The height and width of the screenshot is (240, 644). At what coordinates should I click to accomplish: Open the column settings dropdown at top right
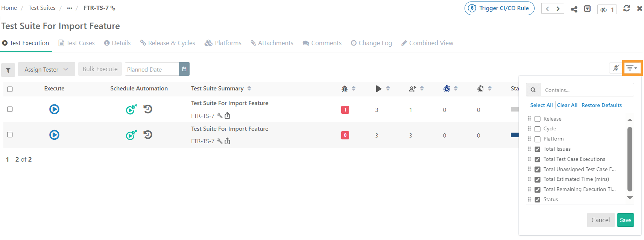click(632, 68)
